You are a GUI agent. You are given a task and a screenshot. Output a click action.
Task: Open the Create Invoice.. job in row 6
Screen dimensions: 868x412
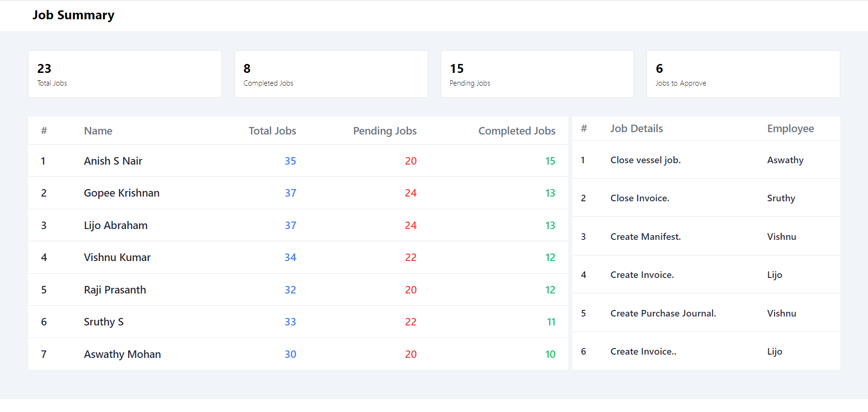click(x=643, y=351)
